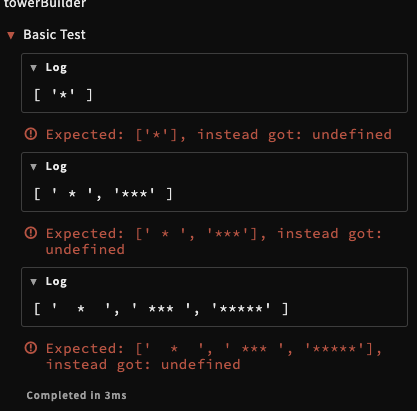Click the error icon beside Expected: [' * ', '***']
Screen dimensions: 417x411
[x=31, y=233]
